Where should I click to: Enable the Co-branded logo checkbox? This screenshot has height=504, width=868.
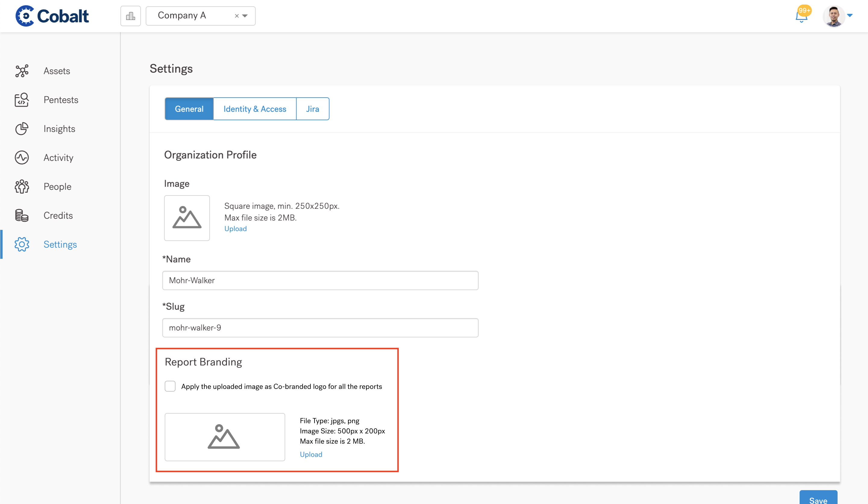coord(170,386)
